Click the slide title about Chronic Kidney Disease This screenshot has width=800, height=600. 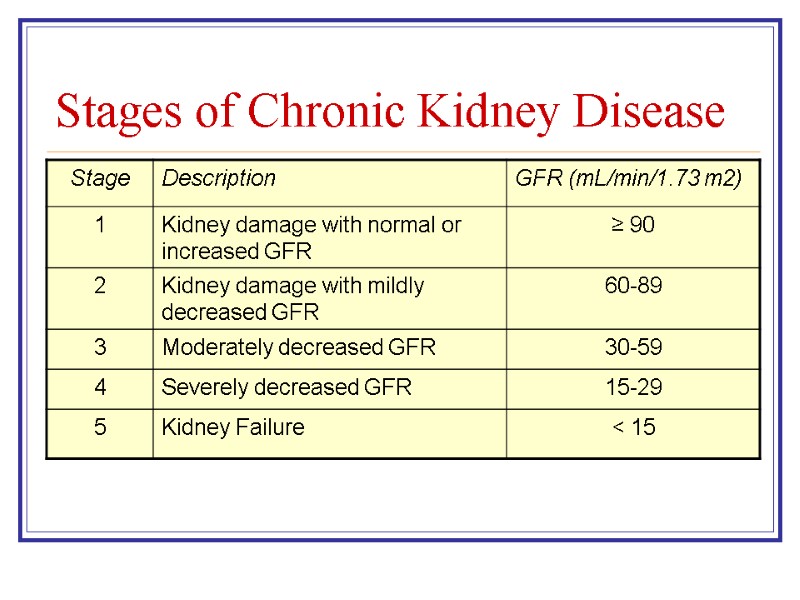(390, 112)
